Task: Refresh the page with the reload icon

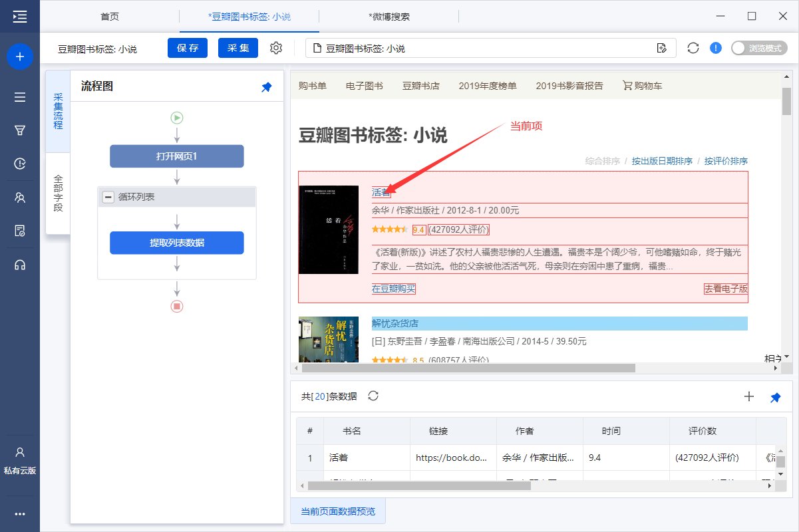Action: click(x=693, y=48)
